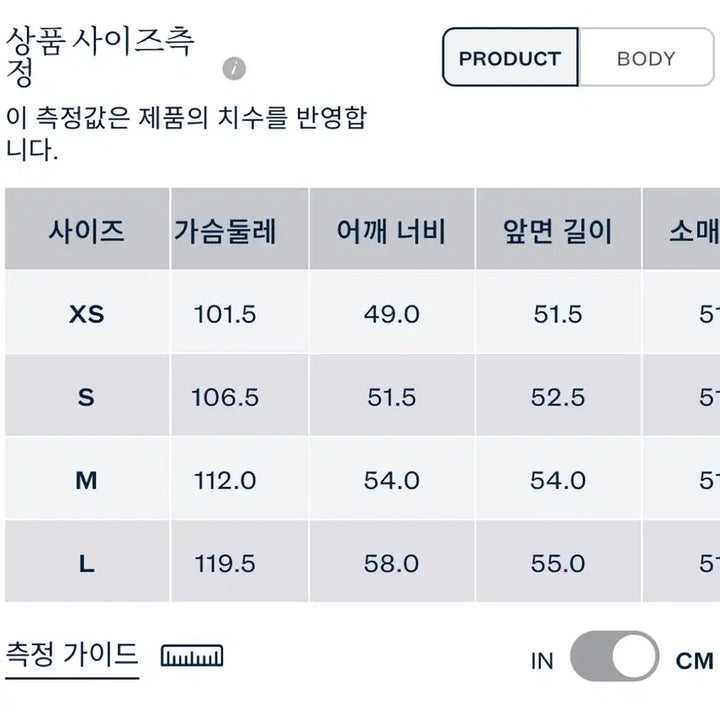The width and height of the screenshot is (720, 720).
Task: Click the XS chest value 101.5
Action: point(225,314)
